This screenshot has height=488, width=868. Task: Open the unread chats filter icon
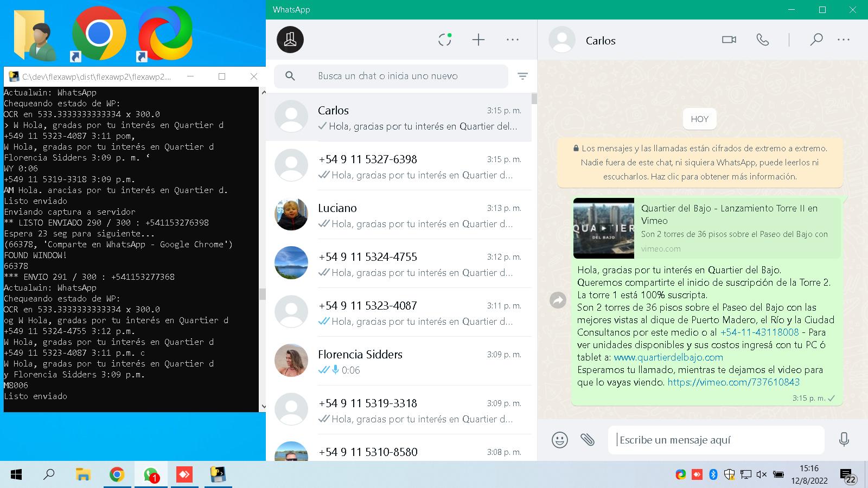pyautogui.click(x=522, y=76)
